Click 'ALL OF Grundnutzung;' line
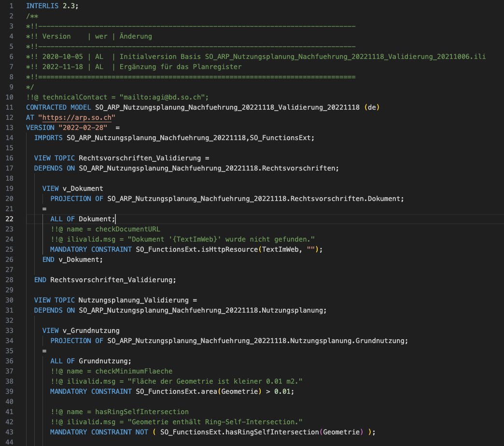 pyautogui.click(x=91, y=361)
